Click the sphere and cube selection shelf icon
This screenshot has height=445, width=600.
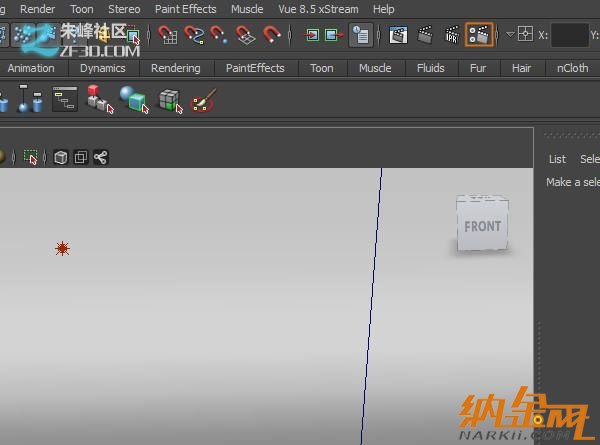point(134,99)
